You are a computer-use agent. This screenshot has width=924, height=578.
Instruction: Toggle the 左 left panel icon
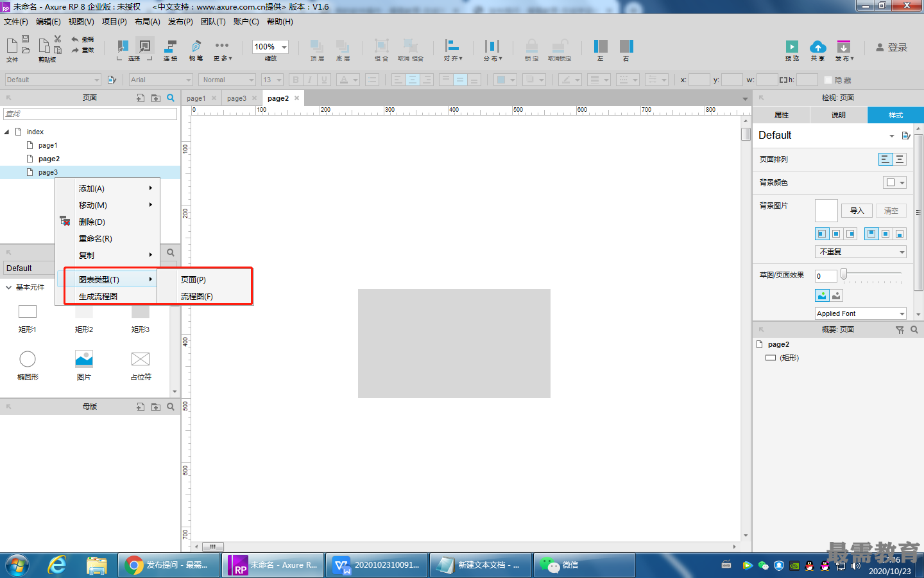(601, 46)
